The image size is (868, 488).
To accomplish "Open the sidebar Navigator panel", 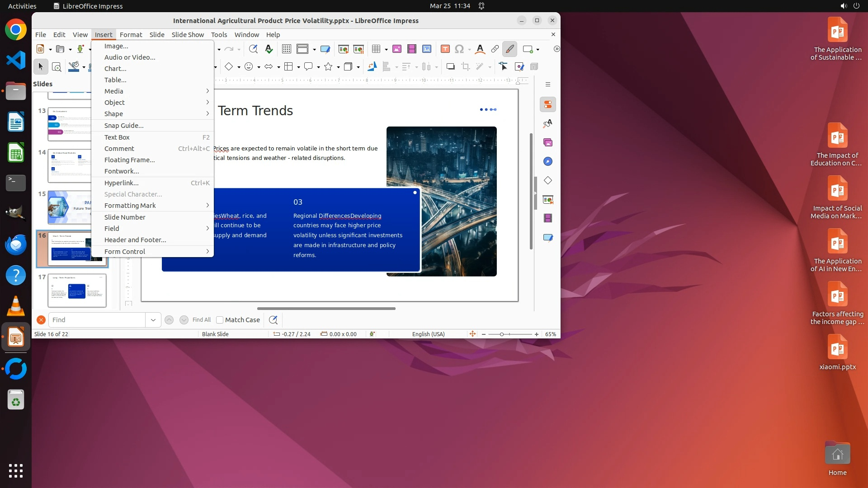I will tap(547, 162).
